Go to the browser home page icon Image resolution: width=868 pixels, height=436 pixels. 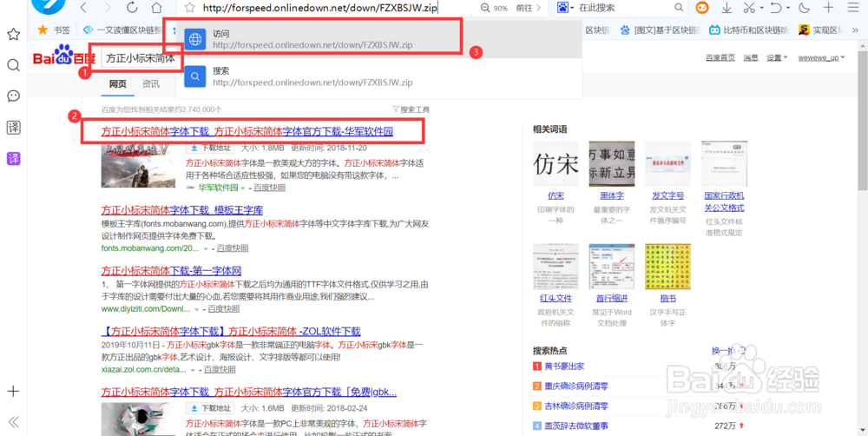[x=156, y=8]
